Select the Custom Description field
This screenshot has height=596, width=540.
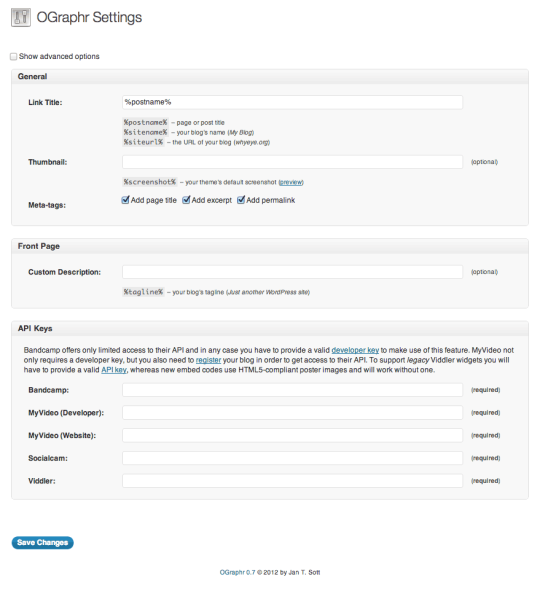(x=292, y=272)
